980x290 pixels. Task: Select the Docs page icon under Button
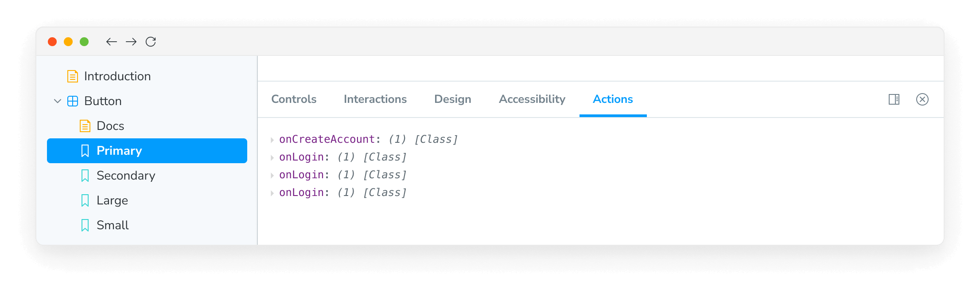(x=84, y=125)
